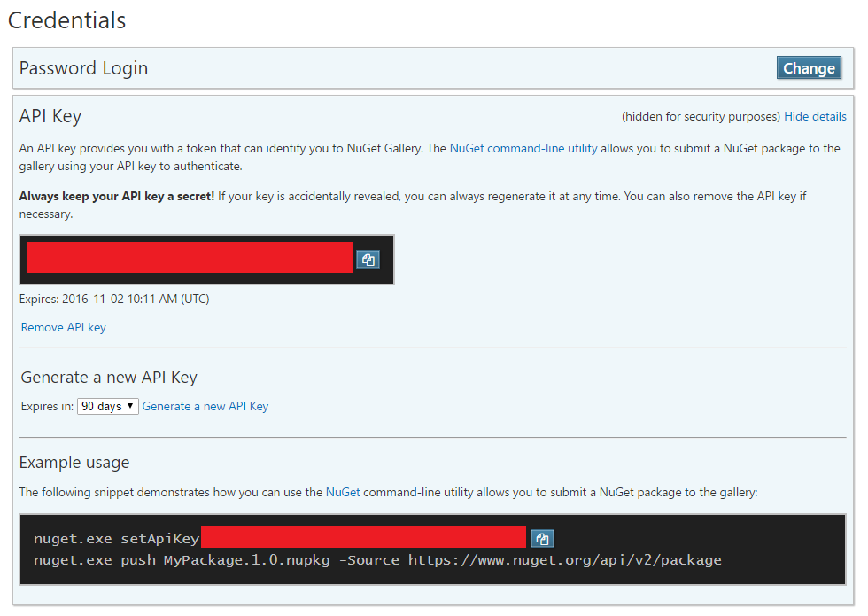Click the API Key section heading
This screenshot has height=616, width=868.
50,116
